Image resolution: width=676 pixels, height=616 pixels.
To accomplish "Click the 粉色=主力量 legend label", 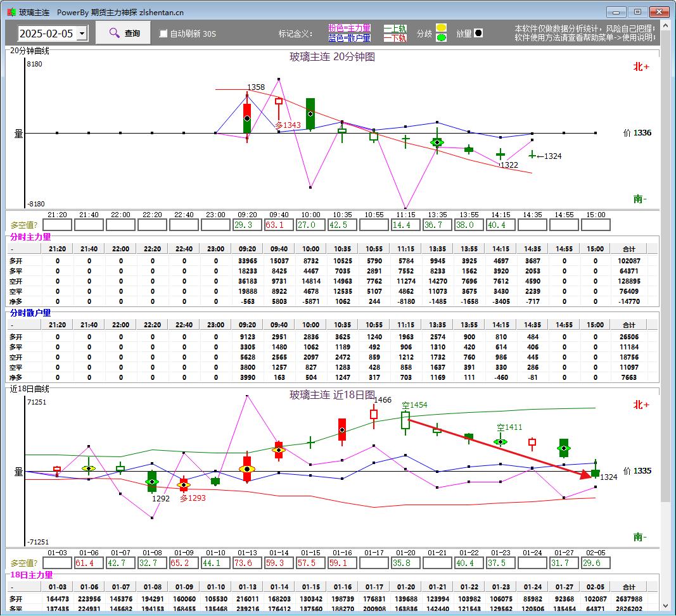I will tap(349, 28).
